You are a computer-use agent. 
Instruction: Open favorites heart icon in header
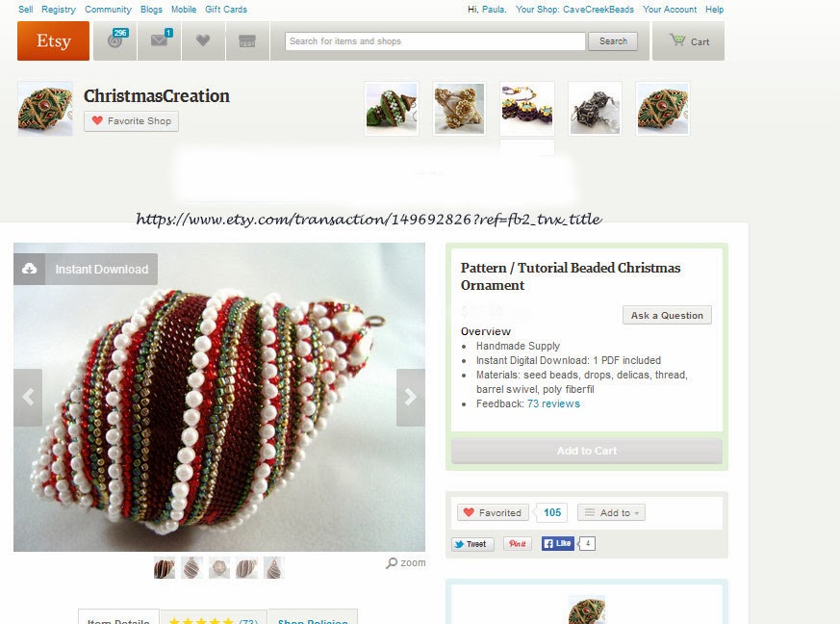(x=203, y=40)
